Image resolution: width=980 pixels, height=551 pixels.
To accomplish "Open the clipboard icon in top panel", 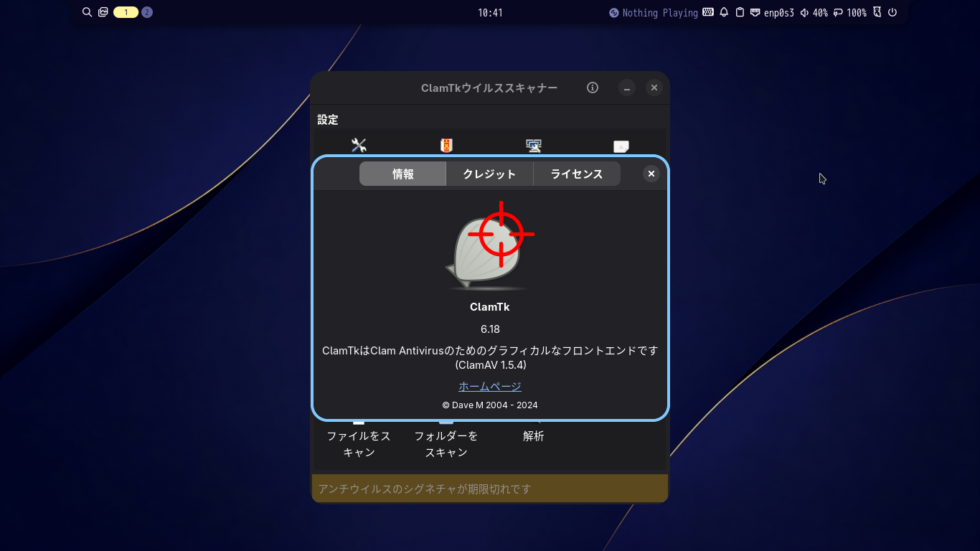I will click(740, 12).
